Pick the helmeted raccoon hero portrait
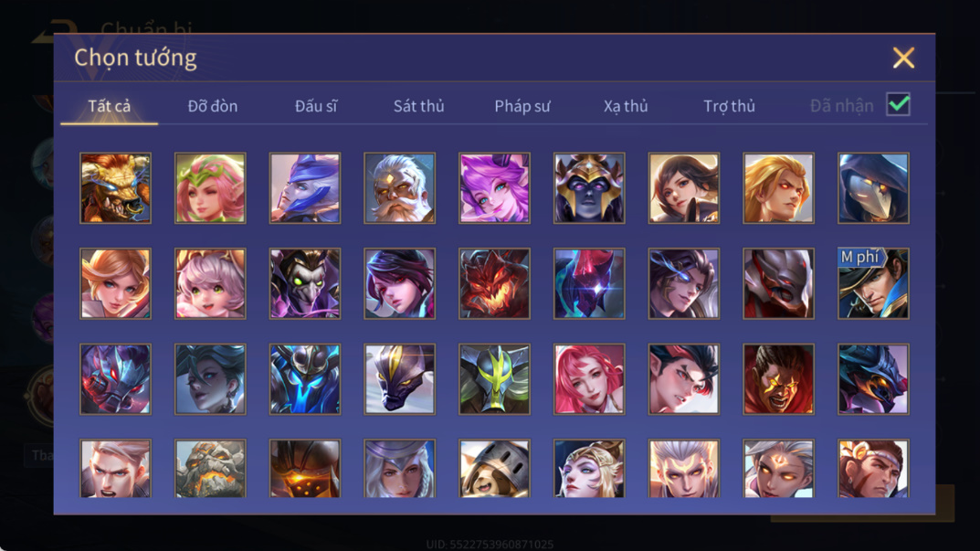 click(x=494, y=469)
